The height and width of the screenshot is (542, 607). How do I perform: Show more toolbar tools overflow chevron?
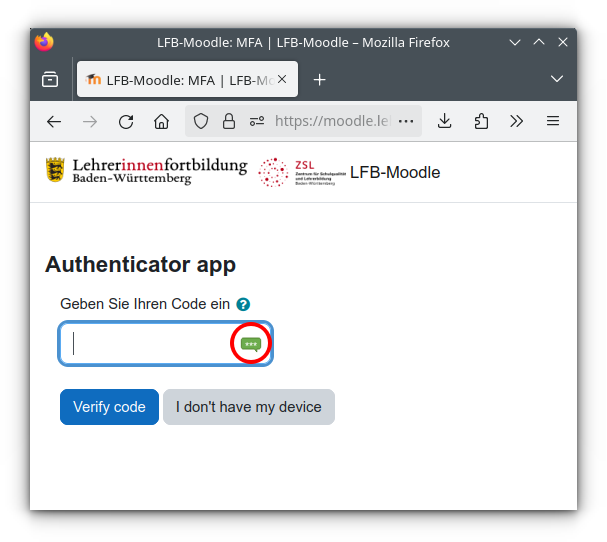point(516,121)
